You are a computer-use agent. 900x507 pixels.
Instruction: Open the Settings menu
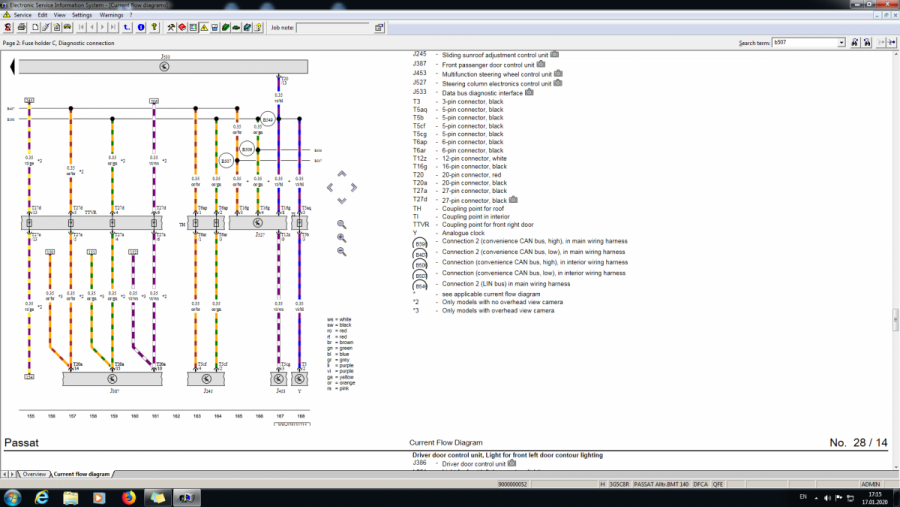[82, 15]
